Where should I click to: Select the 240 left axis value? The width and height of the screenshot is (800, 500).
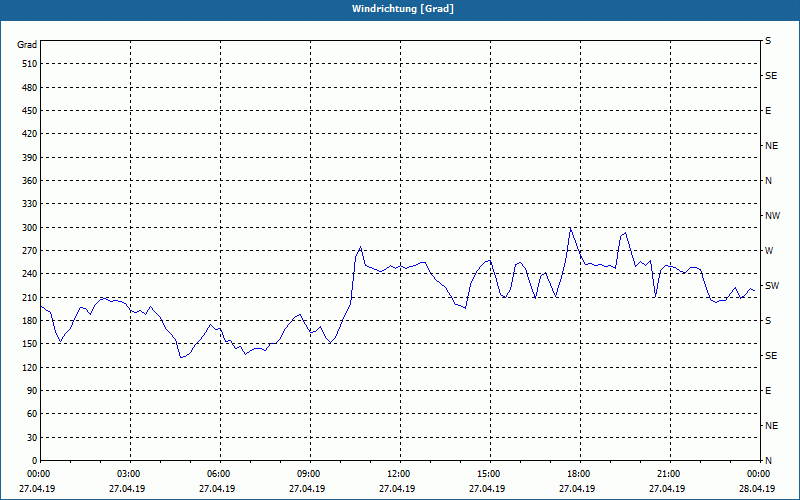pos(30,274)
